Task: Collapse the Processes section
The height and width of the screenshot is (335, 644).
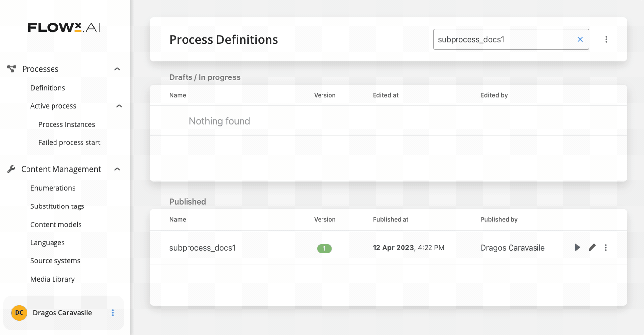Action: (x=117, y=69)
